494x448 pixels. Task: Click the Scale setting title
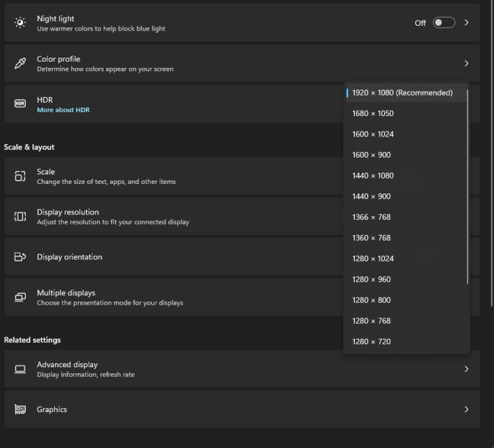(45, 172)
